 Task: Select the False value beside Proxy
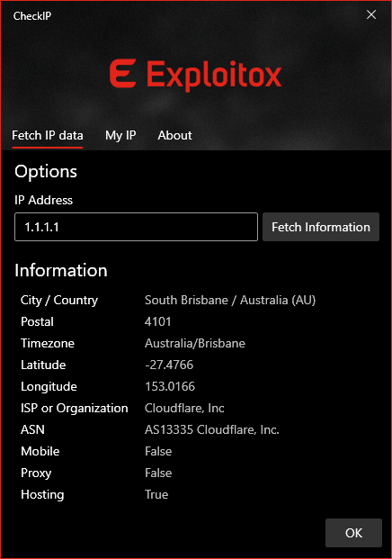158,473
